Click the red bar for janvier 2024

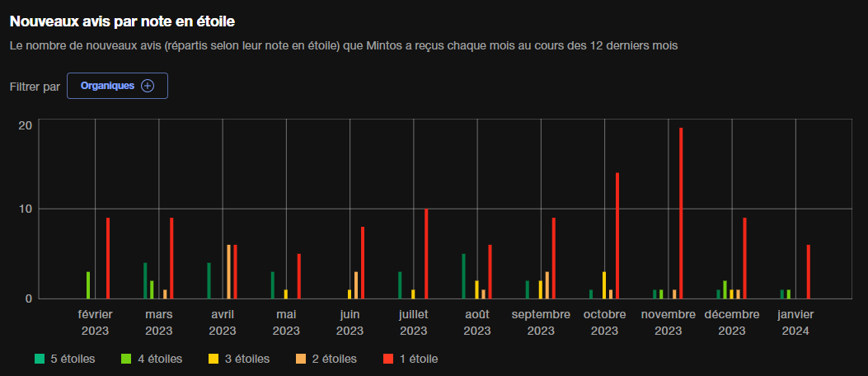[809, 271]
